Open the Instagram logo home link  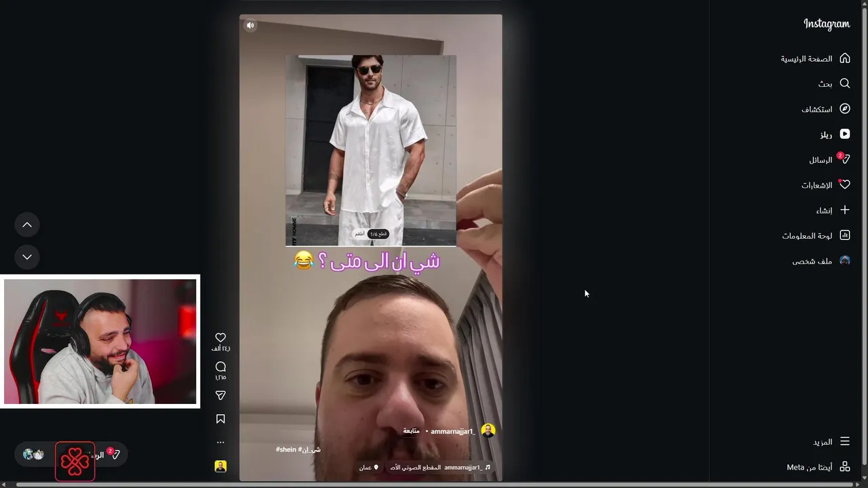[x=826, y=24]
